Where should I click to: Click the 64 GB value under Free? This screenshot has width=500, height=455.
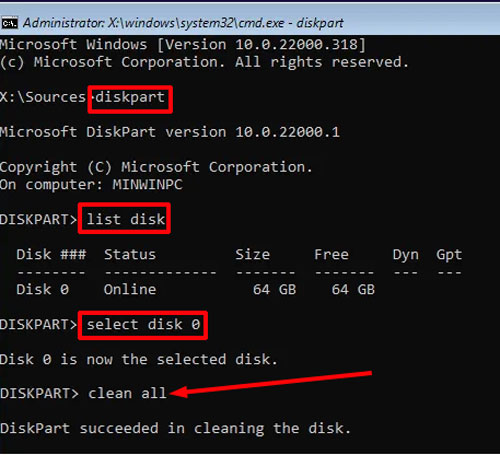tap(353, 289)
